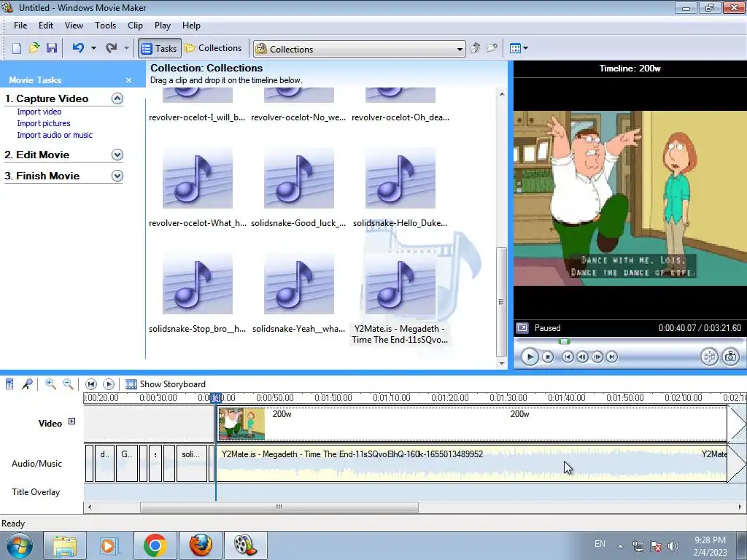Select the 'soli...' audio clip on timeline

(x=192, y=463)
